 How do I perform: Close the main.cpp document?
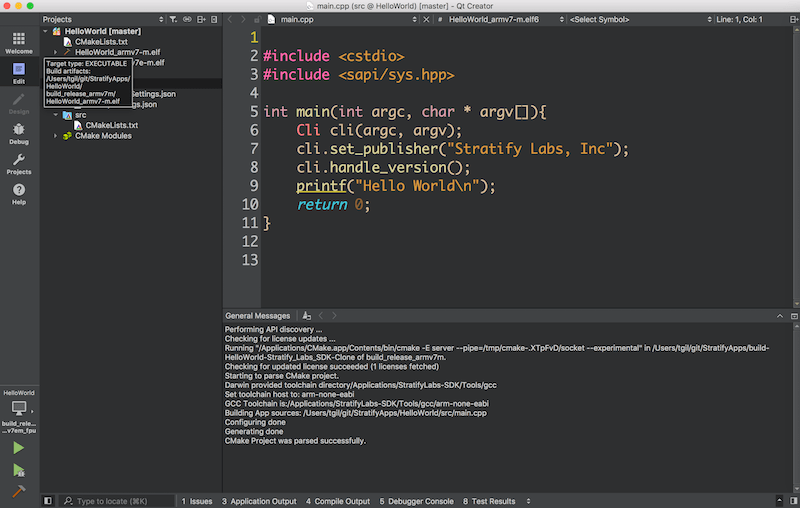(x=426, y=19)
